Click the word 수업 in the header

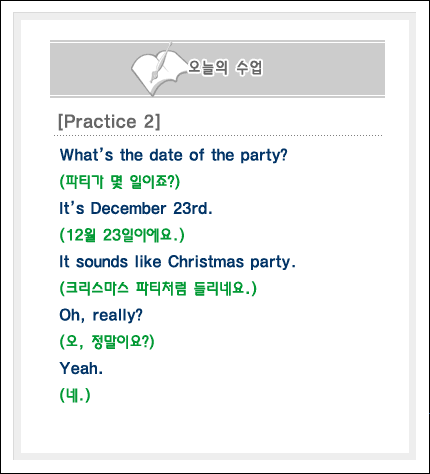(249, 68)
